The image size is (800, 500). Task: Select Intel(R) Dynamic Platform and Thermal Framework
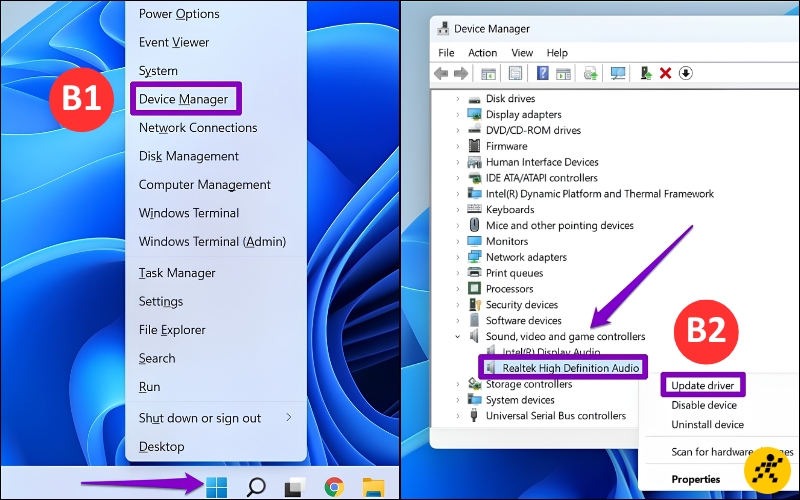(x=599, y=193)
